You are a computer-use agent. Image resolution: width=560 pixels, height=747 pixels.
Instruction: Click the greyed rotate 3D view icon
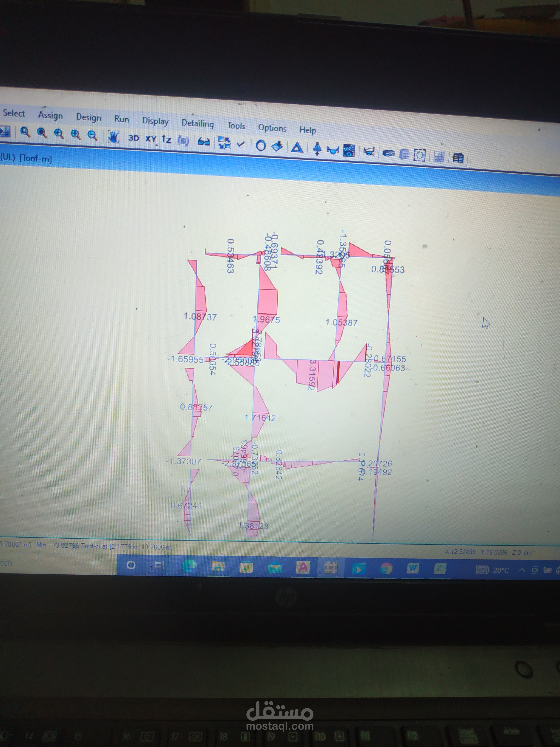[183, 140]
